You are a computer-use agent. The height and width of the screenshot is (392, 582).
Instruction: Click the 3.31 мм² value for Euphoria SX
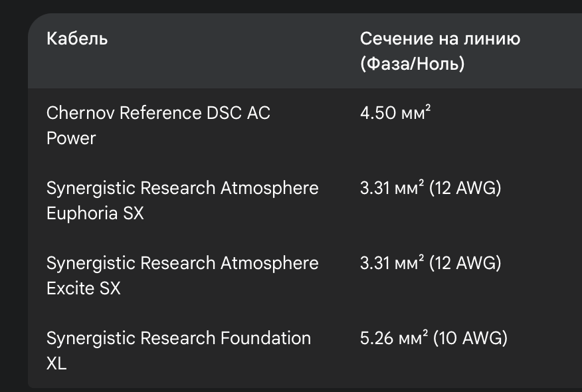pos(391,189)
